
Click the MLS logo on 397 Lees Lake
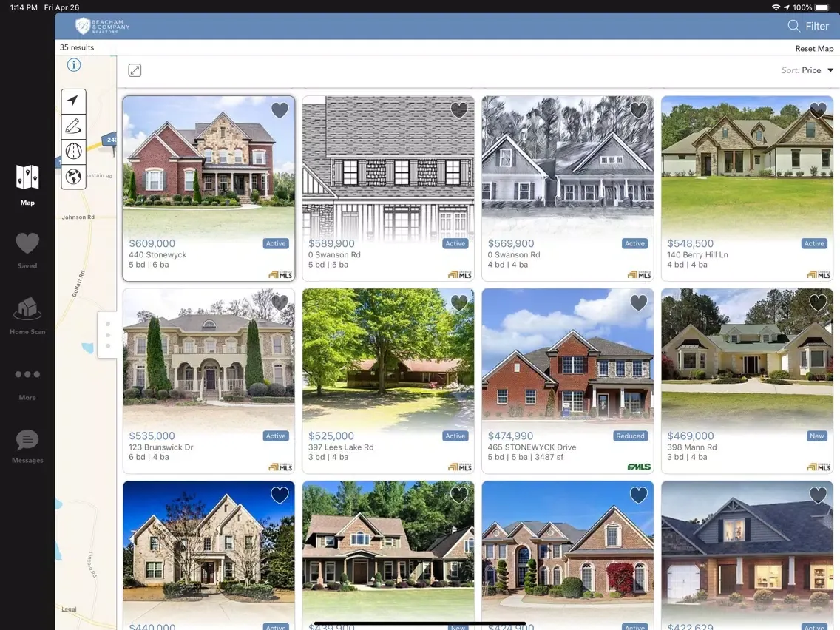(x=460, y=467)
